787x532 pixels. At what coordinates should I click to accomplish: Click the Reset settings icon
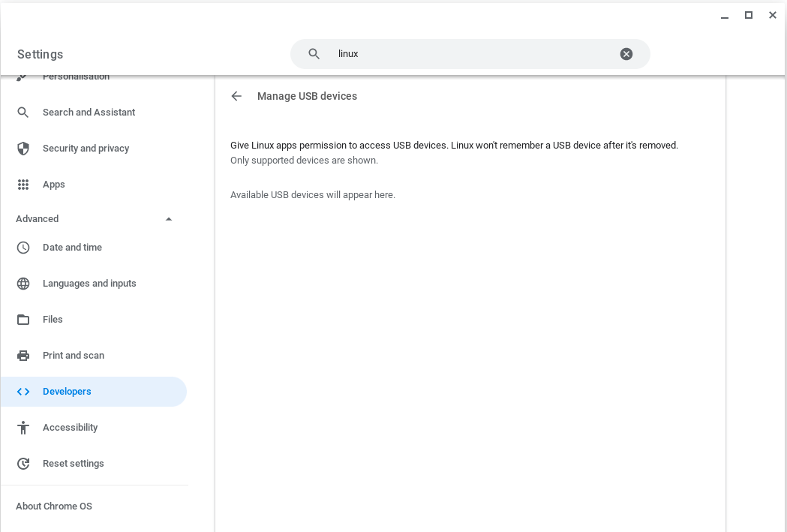(23, 464)
